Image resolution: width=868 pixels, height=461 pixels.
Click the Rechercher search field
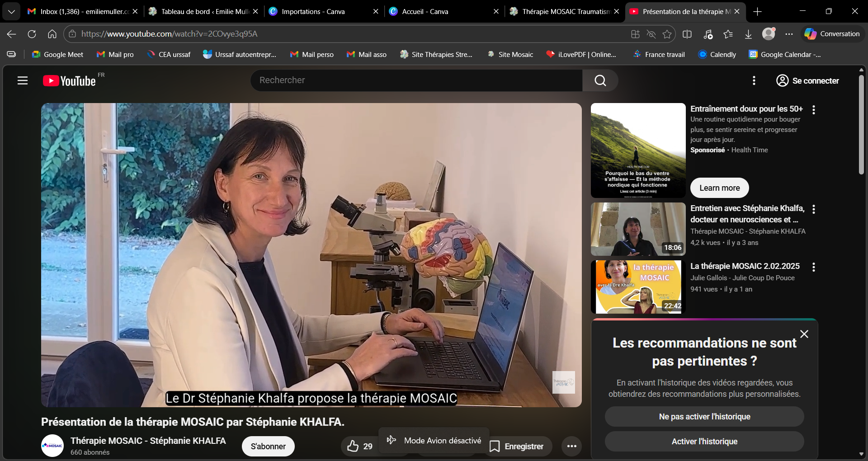click(416, 80)
